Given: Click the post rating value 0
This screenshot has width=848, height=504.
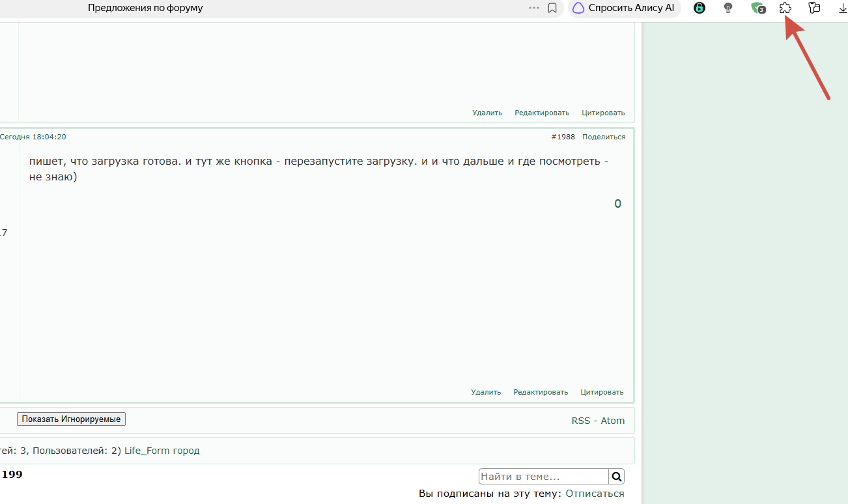Looking at the screenshot, I should click(618, 204).
